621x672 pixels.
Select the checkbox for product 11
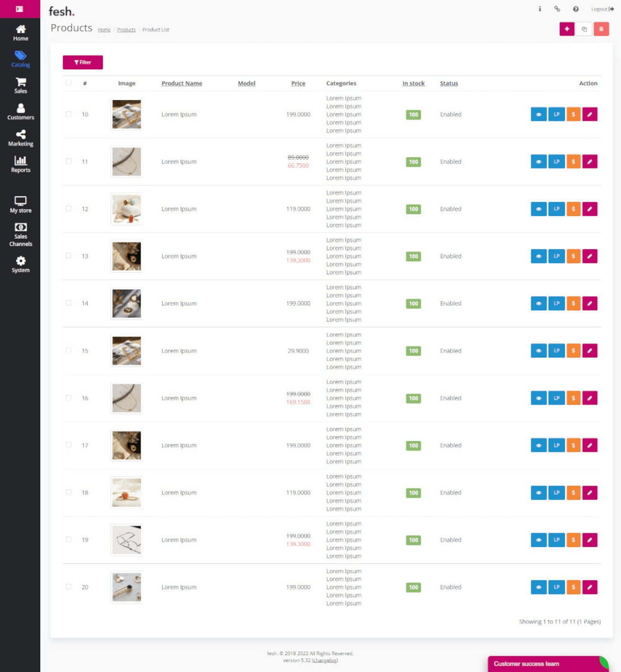click(x=69, y=161)
